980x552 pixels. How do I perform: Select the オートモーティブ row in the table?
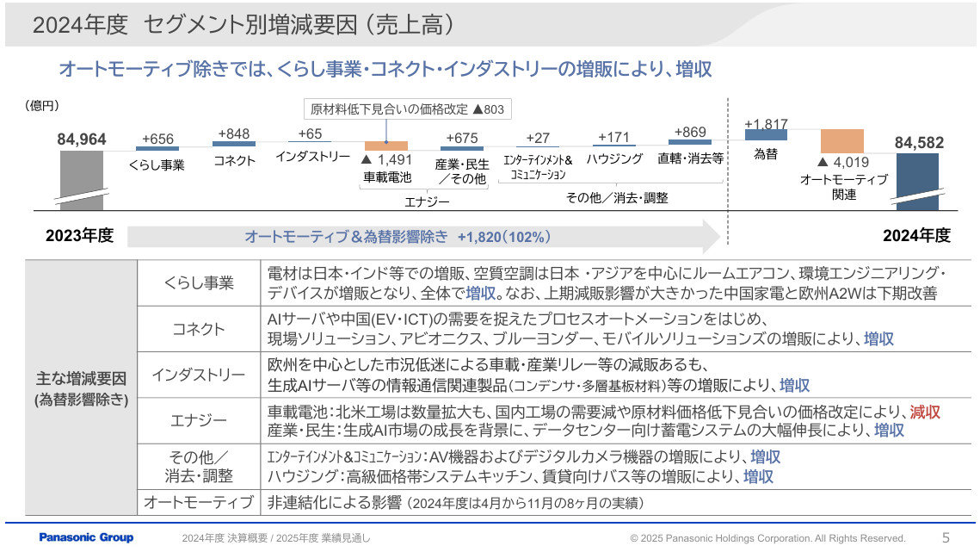pos(199,501)
